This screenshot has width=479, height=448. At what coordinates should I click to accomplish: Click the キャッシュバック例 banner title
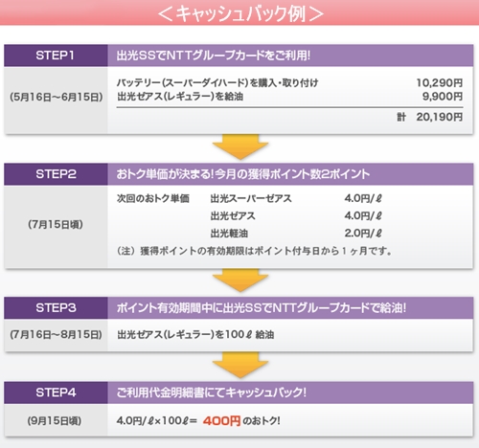coord(240,13)
